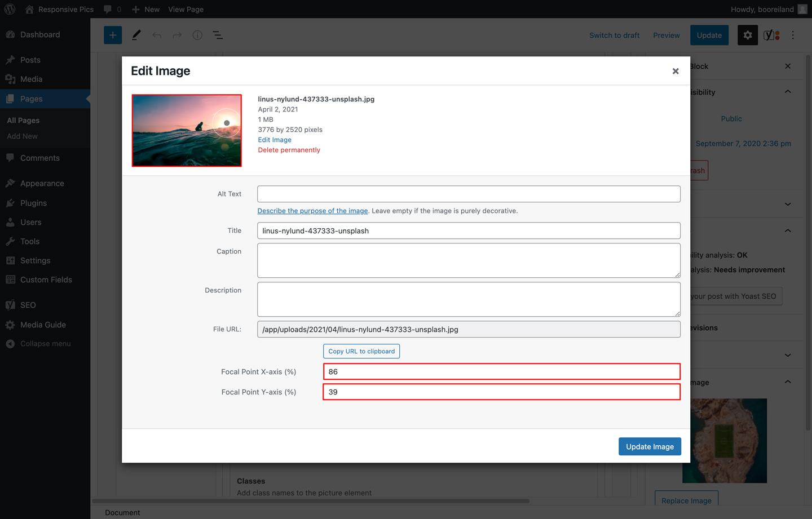Collapse the featured image section chevron
Image resolution: width=812 pixels, height=519 pixels.
click(788, 382)
